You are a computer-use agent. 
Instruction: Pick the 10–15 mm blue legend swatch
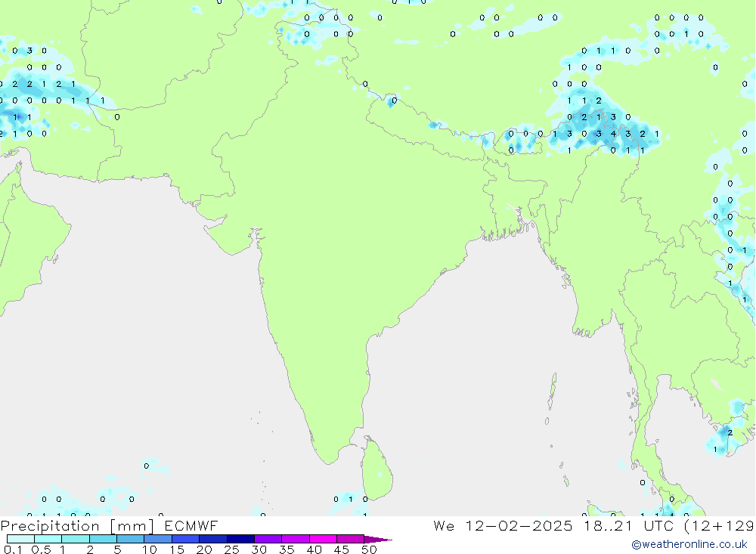pyautogui.click(x=158, y=539)
